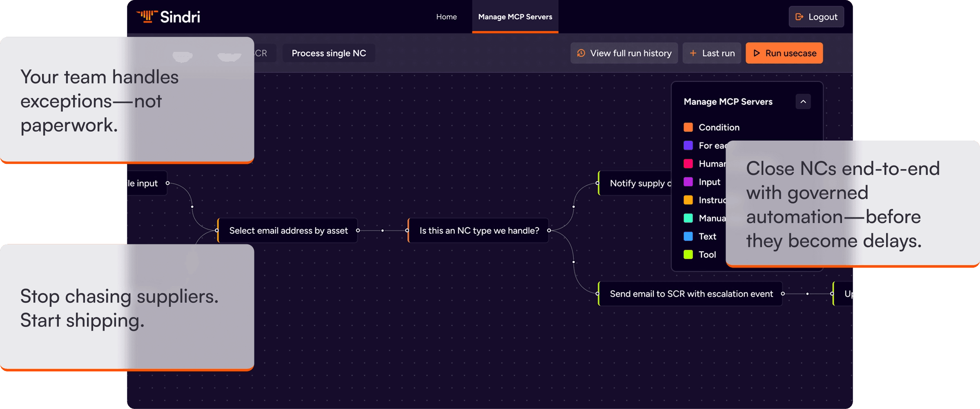This screenshot has width=980, height=409.
Task: Click the logout door icon
Action: pos(799,17)
